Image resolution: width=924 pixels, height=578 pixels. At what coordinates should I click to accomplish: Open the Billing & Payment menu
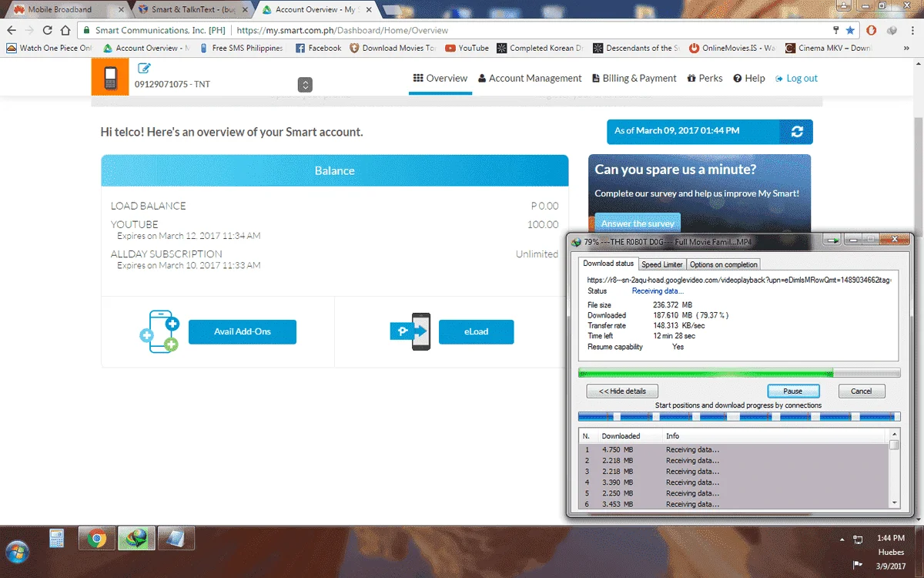pyautogui.click(x=634, y=78)
